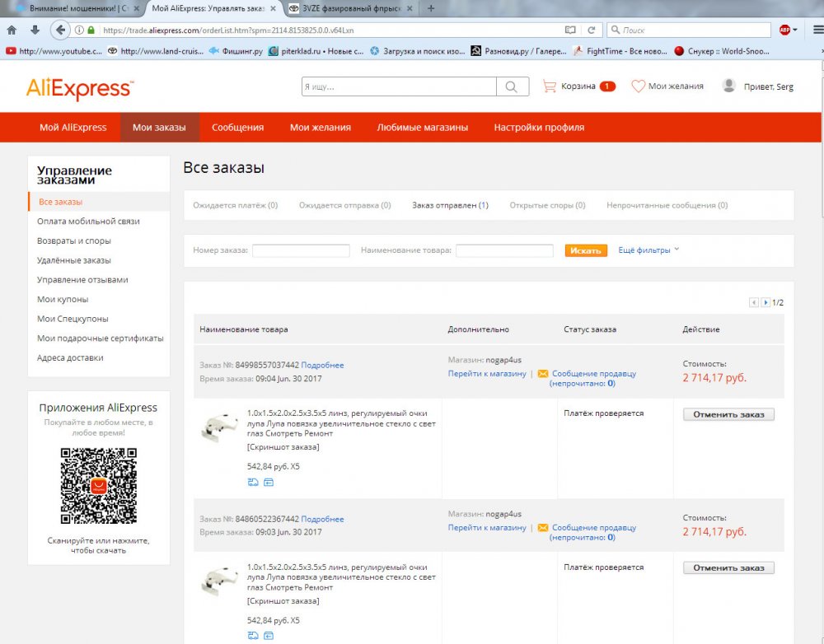Reload the page with the refresh icon
The width and height of the screenshot is (824, 644).
(x=592, y=30)
